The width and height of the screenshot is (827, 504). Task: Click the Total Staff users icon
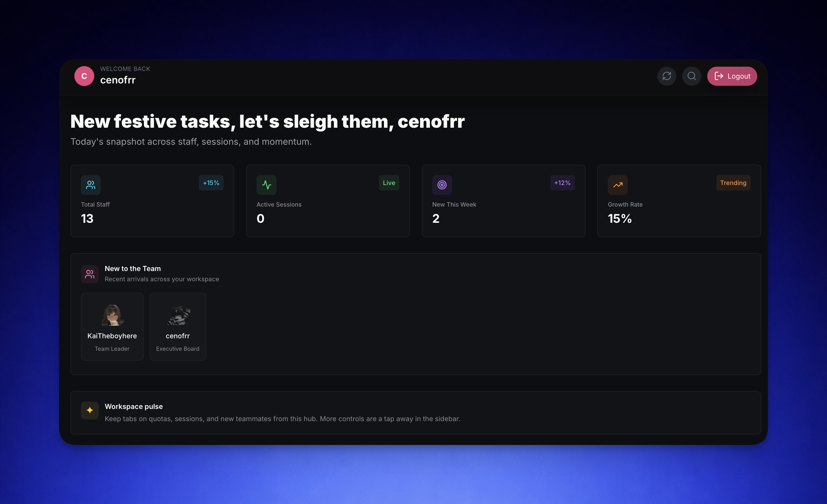coord(91,185)
